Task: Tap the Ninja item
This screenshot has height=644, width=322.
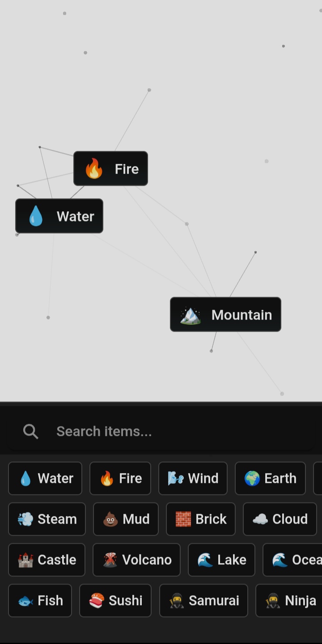Action: point(288,601)
